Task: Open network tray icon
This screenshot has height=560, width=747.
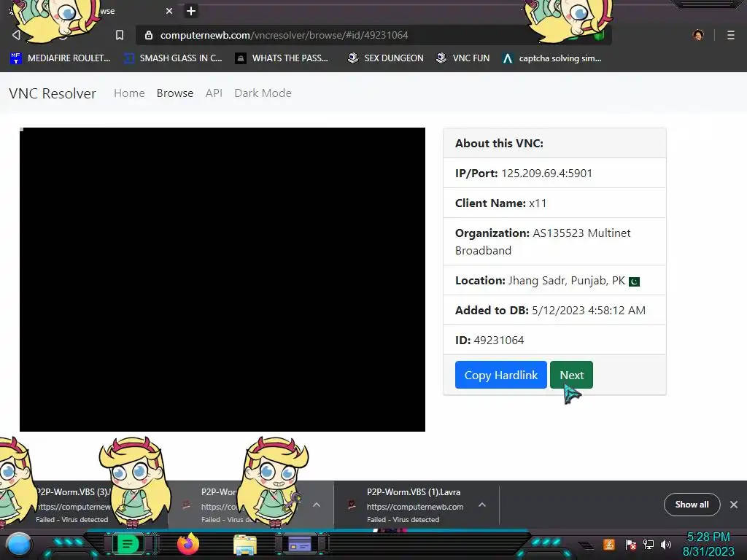Action: pyautogui.click(x=649, y=544)
